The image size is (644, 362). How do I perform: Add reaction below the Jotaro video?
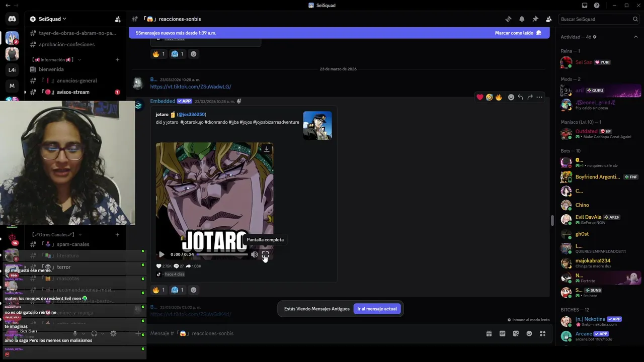pos(194,290)
